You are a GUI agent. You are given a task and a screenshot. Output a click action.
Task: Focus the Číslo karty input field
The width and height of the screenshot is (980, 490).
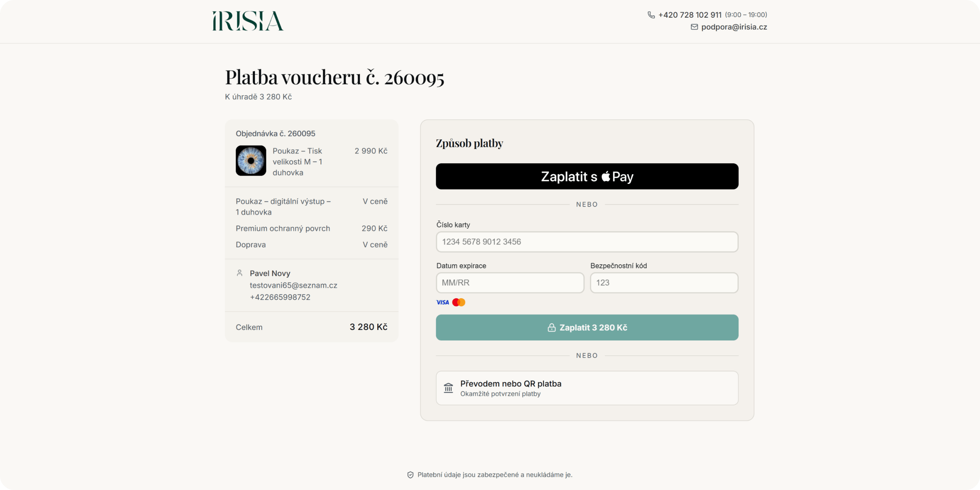click(587, 242)
